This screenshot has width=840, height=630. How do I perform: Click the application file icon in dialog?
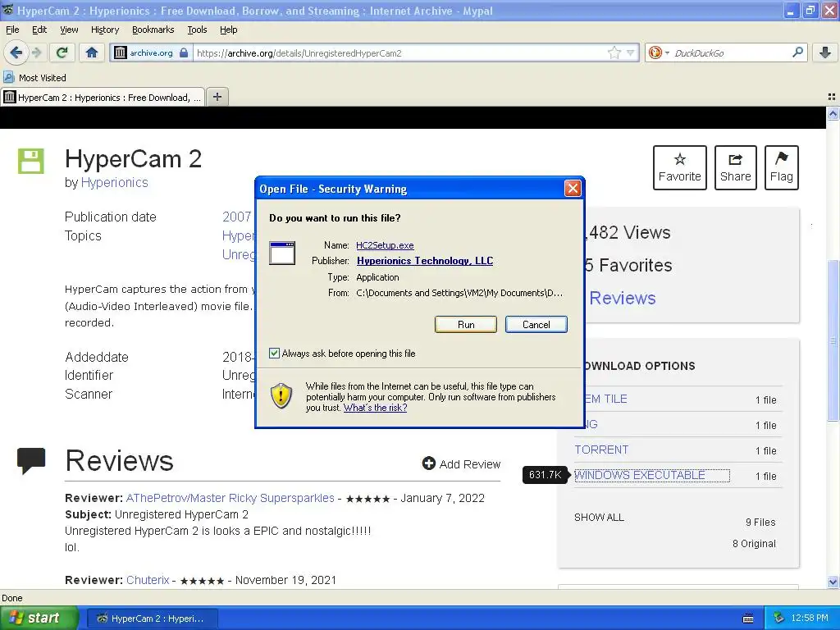(x=282, y=253)
